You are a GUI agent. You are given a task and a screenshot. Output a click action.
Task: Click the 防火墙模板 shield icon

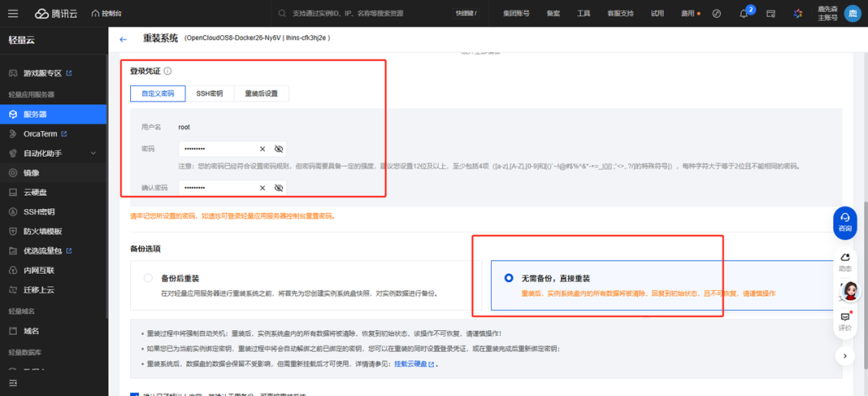(x=13, y=231)
